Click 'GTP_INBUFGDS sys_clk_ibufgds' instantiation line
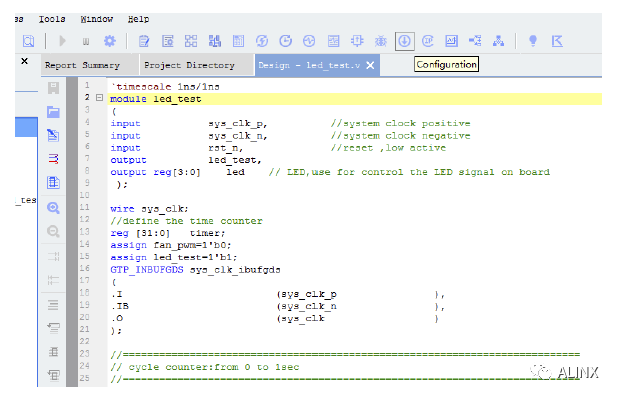This screenshot has width=618, height=397. (x=195, y=270)
